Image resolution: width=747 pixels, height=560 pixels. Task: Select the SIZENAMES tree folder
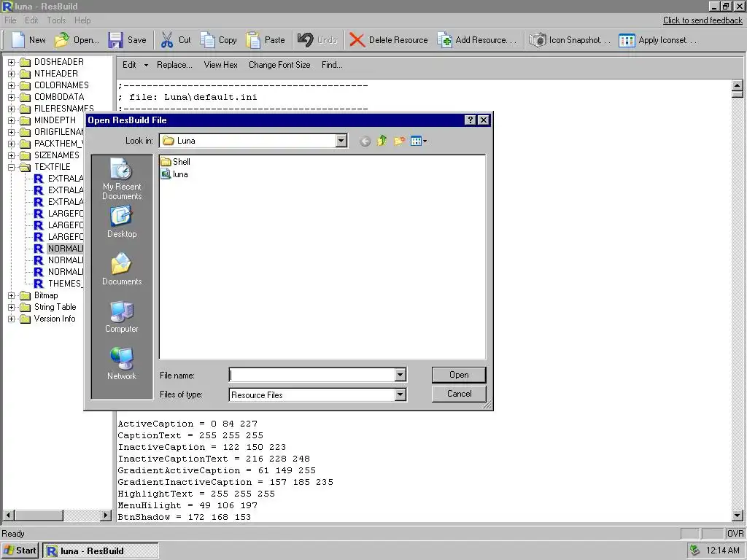click(57, 155)
